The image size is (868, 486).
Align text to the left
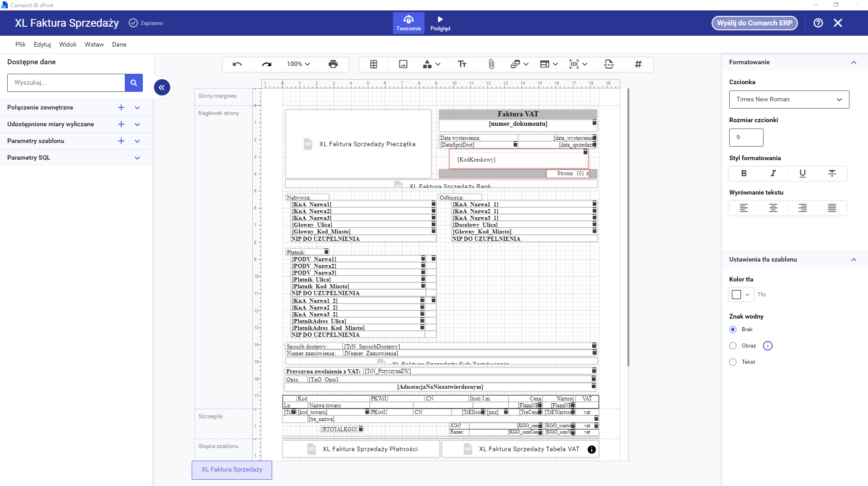click(x=744, y=208)
